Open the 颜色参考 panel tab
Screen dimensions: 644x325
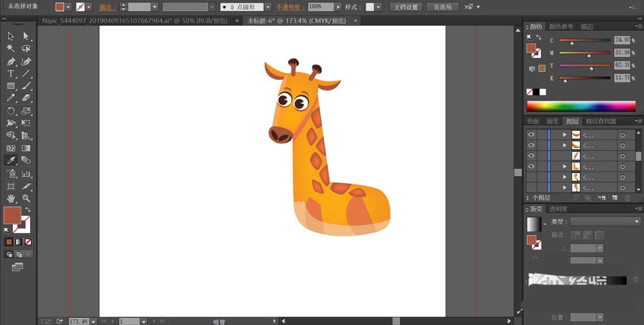[x=561, y=26]
